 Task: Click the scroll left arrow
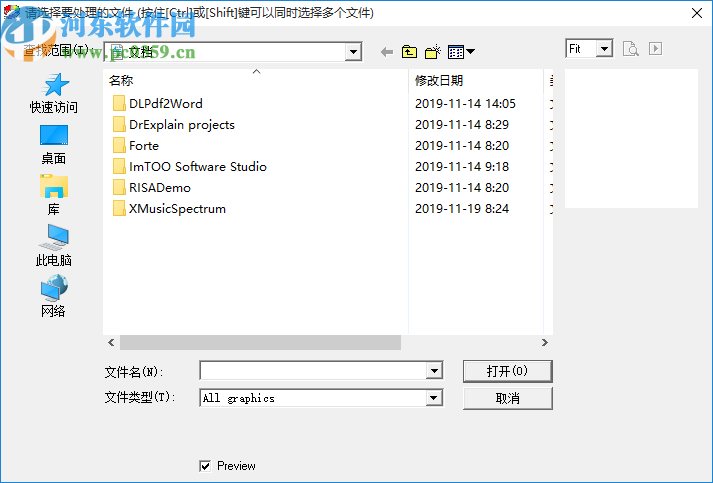tap(111, 342)
